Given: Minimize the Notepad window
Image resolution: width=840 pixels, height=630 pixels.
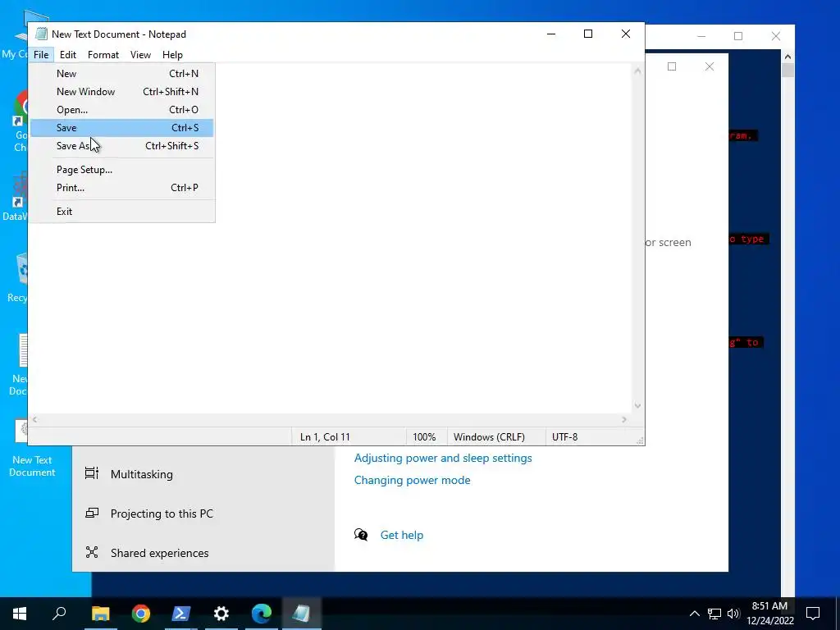Looking at the screenshot, I should point(551,34).
